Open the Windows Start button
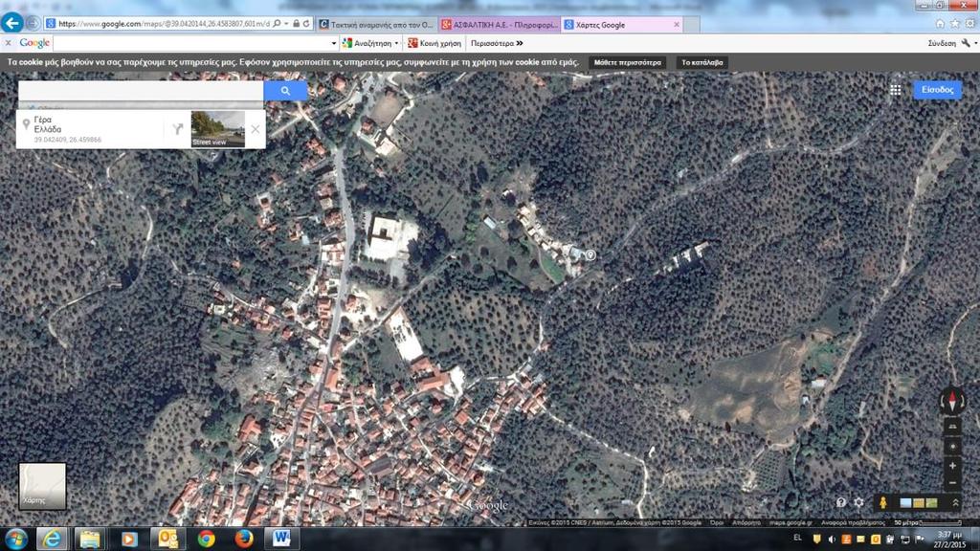 (15, 539)
